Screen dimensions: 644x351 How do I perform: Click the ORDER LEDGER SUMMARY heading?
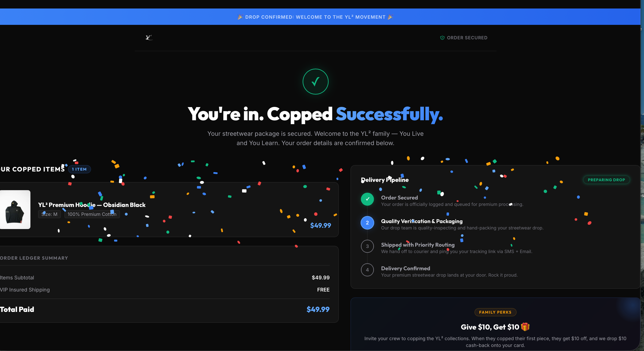click(34, 258)
